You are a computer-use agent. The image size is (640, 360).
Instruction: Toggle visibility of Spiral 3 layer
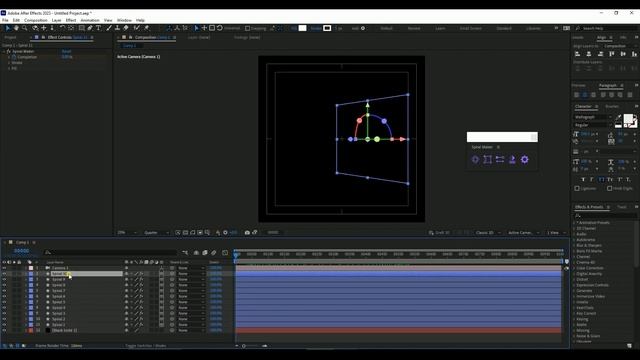pyautogui.click(x=4, y=313)
